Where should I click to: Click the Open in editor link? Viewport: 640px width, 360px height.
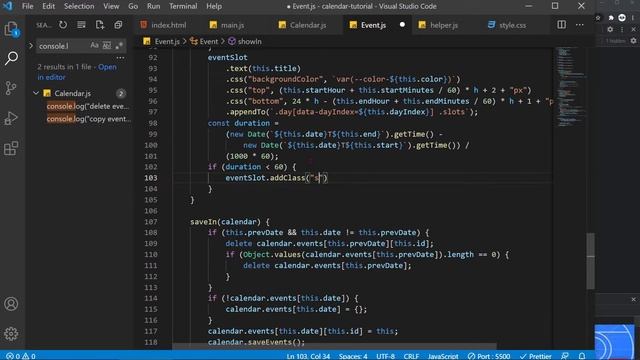77,72
